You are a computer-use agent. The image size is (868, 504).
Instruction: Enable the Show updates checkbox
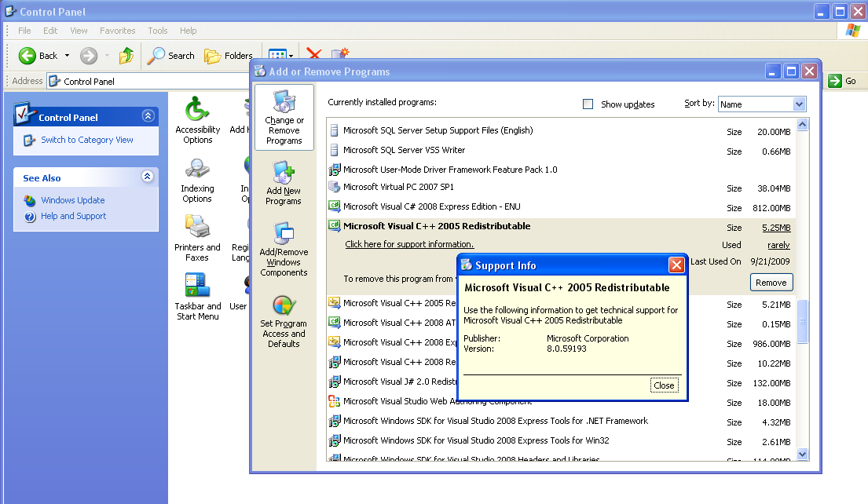point(588,104)
